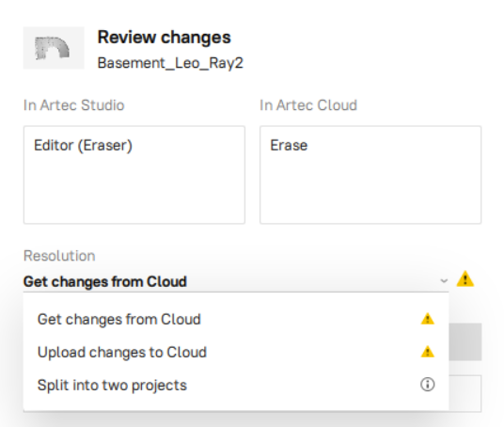Click the selected Get changes from Cloud field

236,281
